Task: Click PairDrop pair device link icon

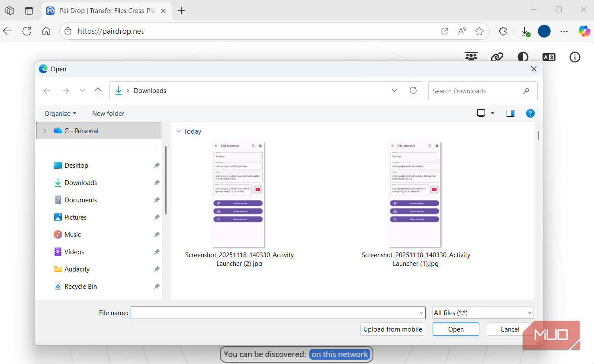Action: click(497, 57)
